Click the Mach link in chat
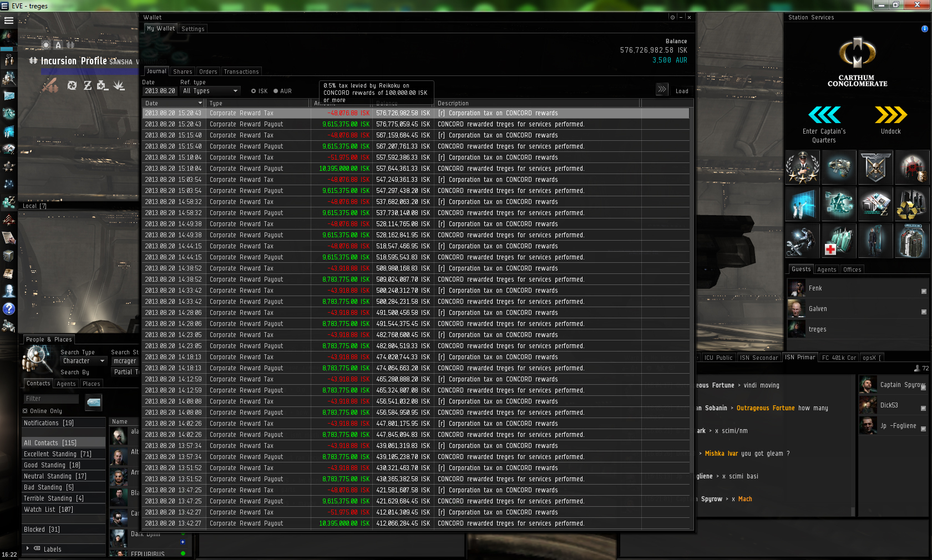 click(745, 499)
